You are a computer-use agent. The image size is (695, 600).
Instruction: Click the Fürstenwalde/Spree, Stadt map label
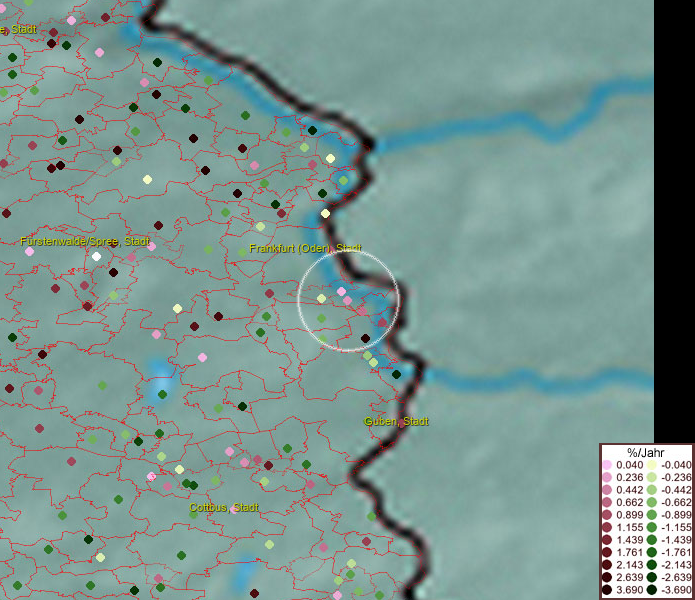click(85, 242)
